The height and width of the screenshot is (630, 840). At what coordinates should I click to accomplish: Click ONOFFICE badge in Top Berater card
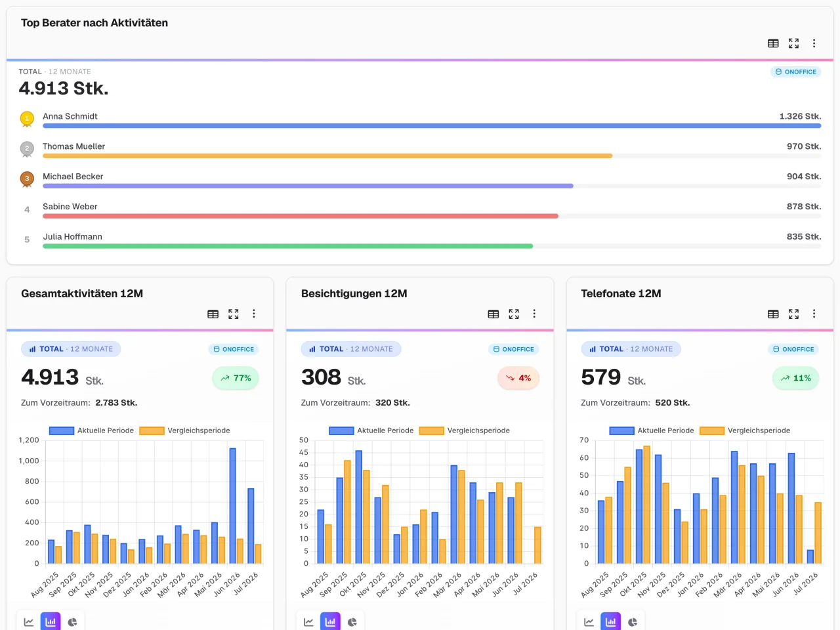coord(796,72)
